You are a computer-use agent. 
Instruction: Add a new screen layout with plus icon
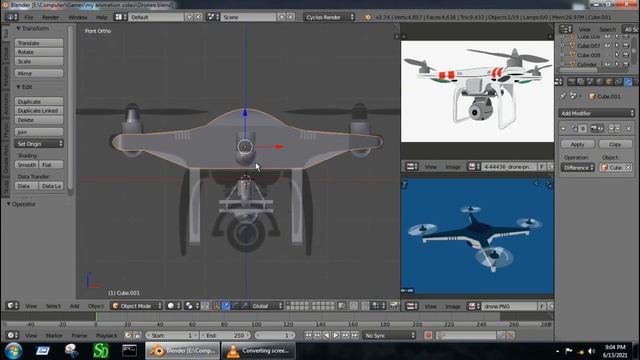point(189,17)
